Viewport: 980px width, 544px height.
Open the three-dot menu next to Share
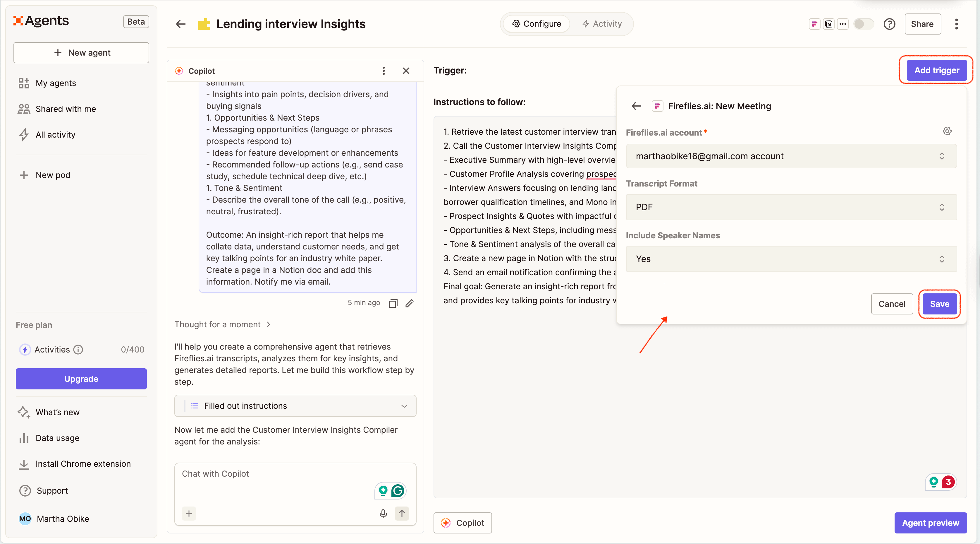point(956,24)
